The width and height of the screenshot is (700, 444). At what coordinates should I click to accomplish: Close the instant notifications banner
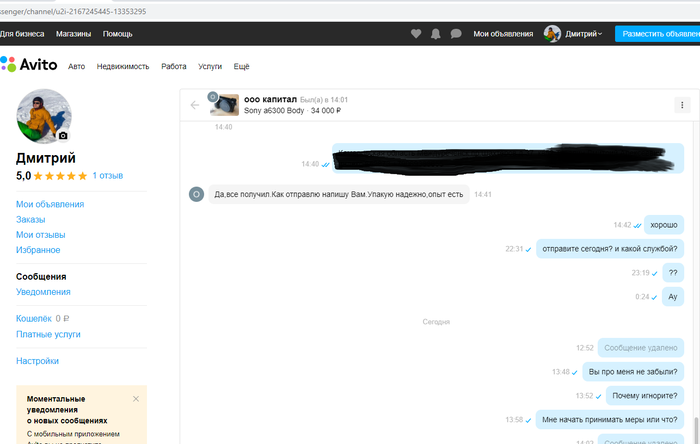click(x=136, y=398)
